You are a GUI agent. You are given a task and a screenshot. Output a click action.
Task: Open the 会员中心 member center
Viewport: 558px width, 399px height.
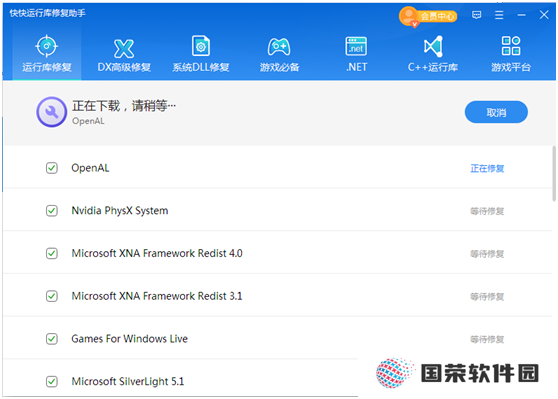[x=428, y=16]
